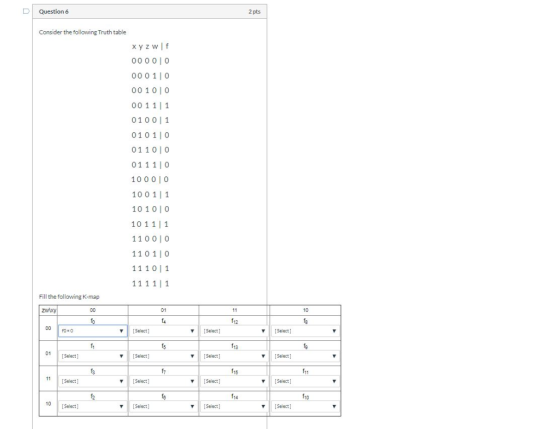Click the 'zw\xy' K-map corner header
Viewport: 560px width, 429px height.
click(49, 310)
